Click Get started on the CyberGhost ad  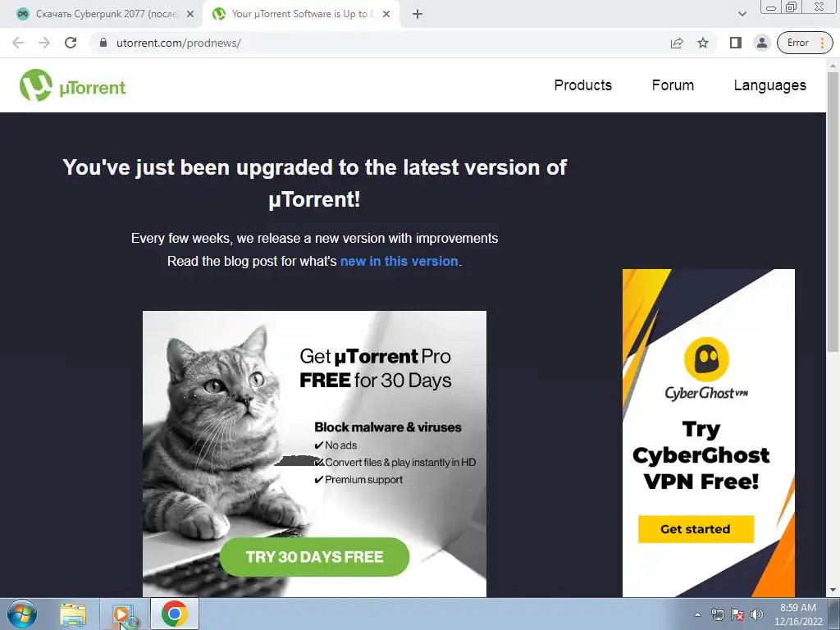(696, 529)
